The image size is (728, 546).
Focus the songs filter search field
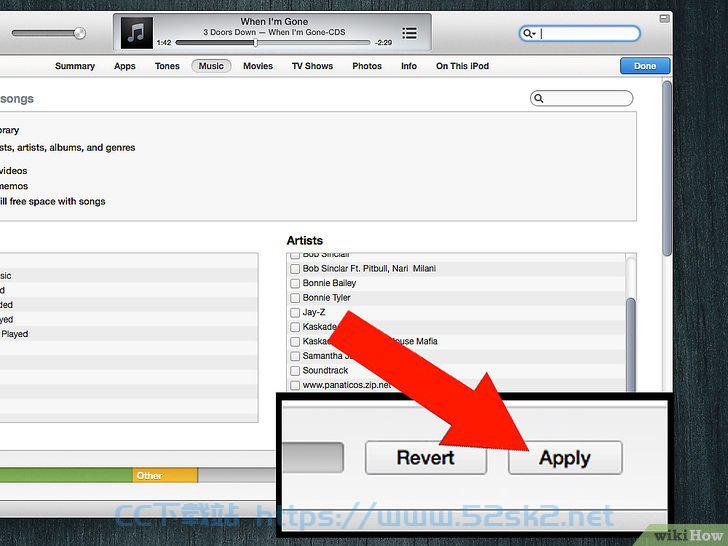(581, 98)
